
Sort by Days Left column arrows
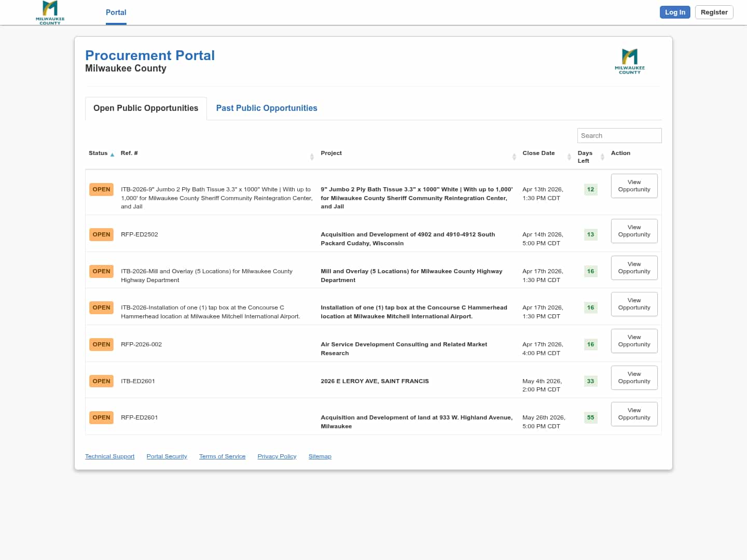602,157
